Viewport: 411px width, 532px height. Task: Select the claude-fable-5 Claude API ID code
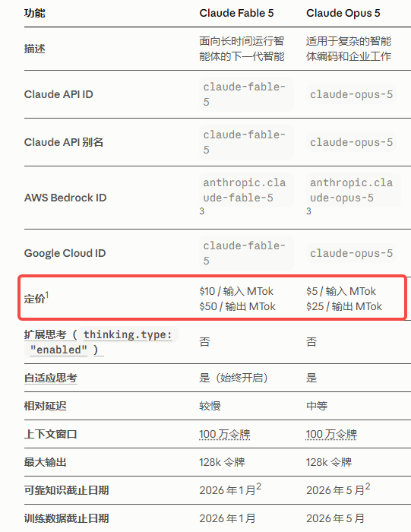click(x=246, y=94)
